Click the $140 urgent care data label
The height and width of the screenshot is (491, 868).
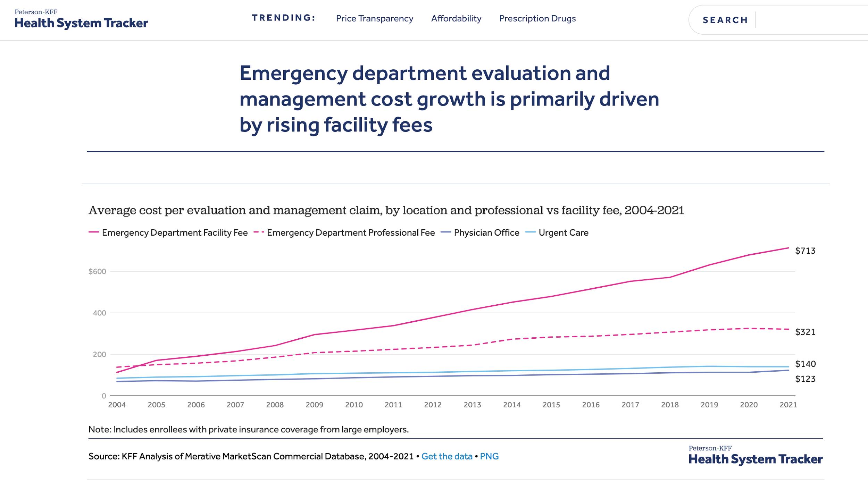(805, 364)
